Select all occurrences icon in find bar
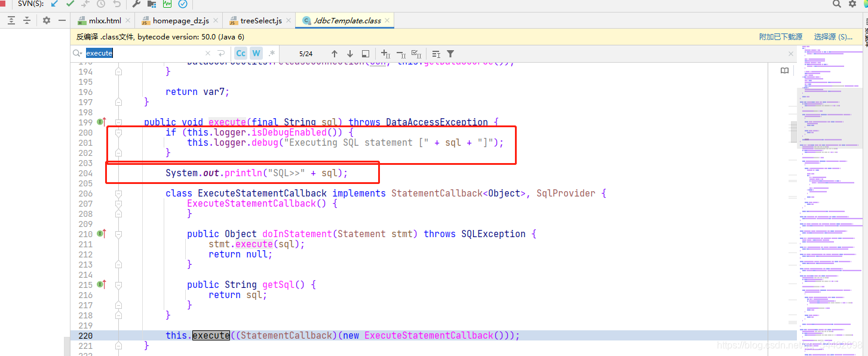The height and width of the screenshot is (356, 868). pyautogui.click(x=417, y=53)
